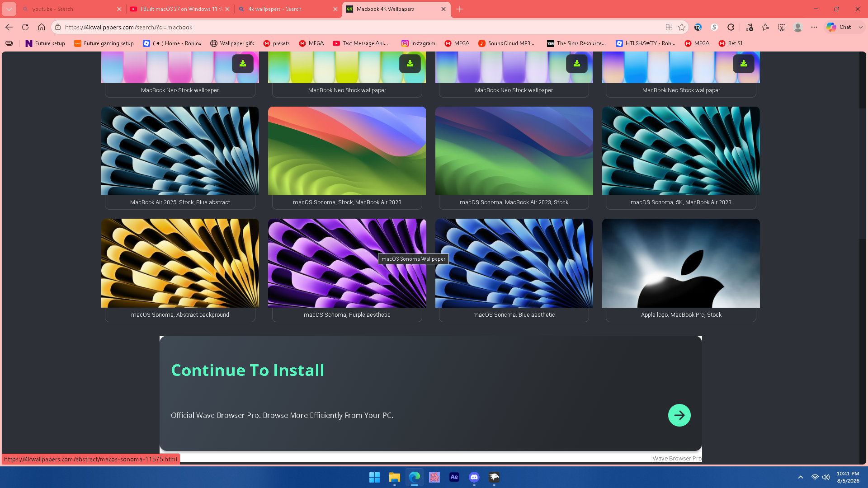This screenshot has width=868, height=488.
Task: Expand the chevron beside Chat
Action: [x=861, y=27]
